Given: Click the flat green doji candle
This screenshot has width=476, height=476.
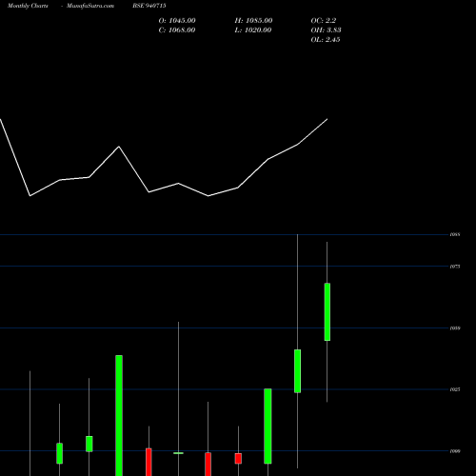Looking at the screenshot, I should click(x=178, y=453).
